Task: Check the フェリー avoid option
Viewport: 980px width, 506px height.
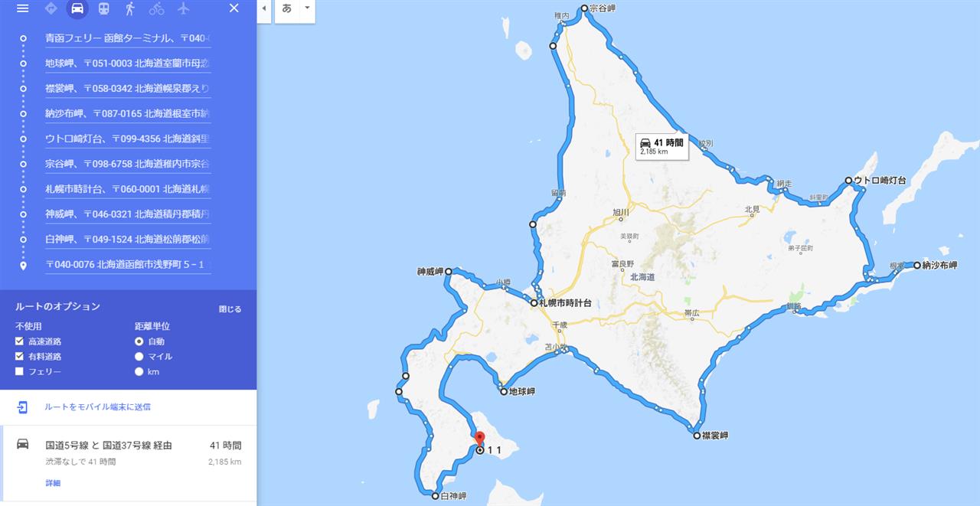Action: [x=19, y=371]
